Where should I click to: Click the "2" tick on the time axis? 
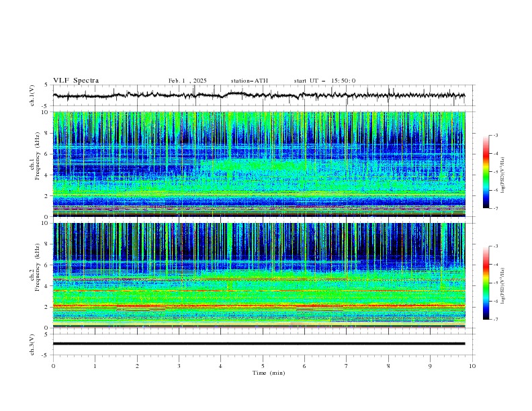pos(137,366)
